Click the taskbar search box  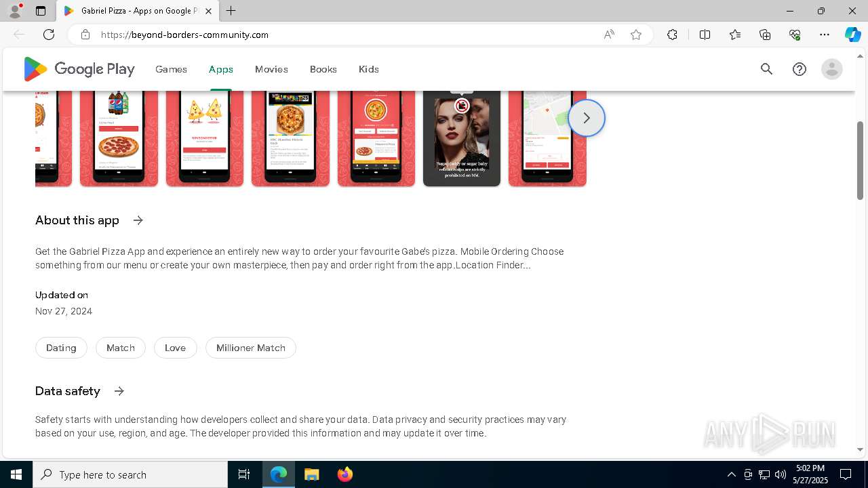tap(130, 474)
